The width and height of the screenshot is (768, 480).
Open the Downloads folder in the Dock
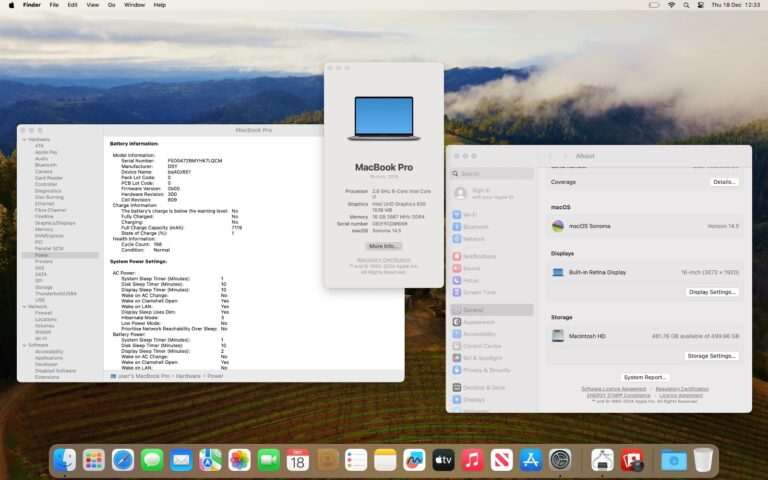point(674,460)
